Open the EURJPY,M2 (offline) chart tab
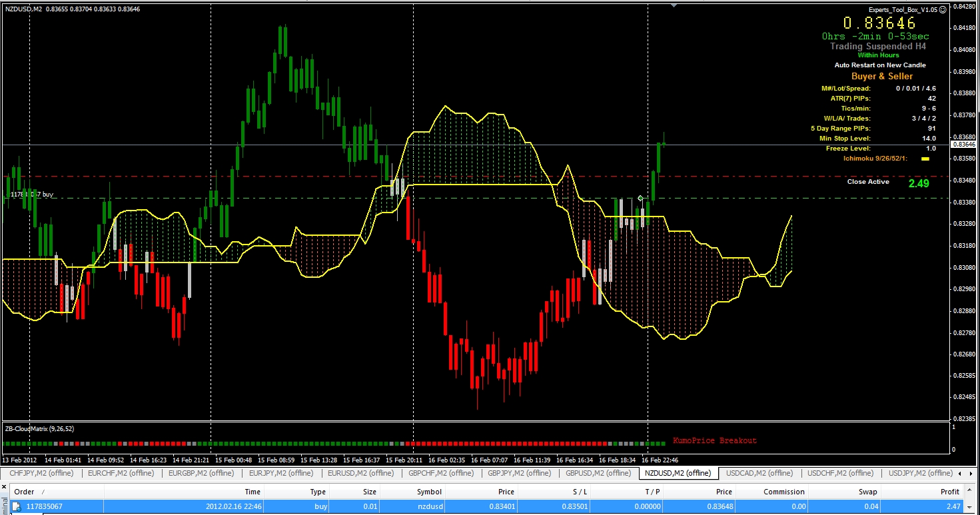Screen dimensions: 980x515 pos(280,473)
